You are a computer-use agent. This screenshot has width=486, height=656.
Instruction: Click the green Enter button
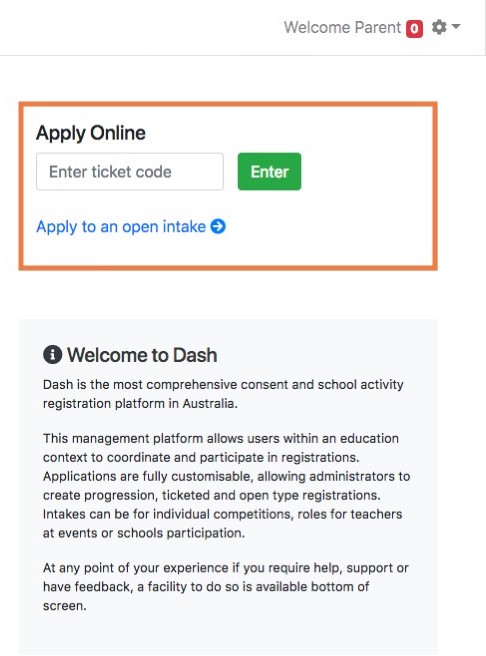(269, 172)
